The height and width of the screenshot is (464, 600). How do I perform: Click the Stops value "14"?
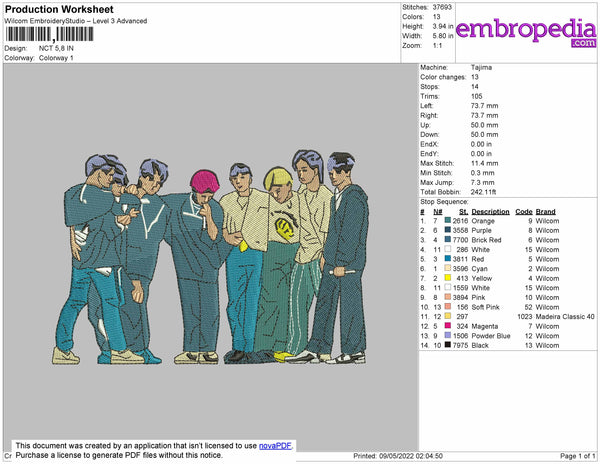[x=475, y=87]
